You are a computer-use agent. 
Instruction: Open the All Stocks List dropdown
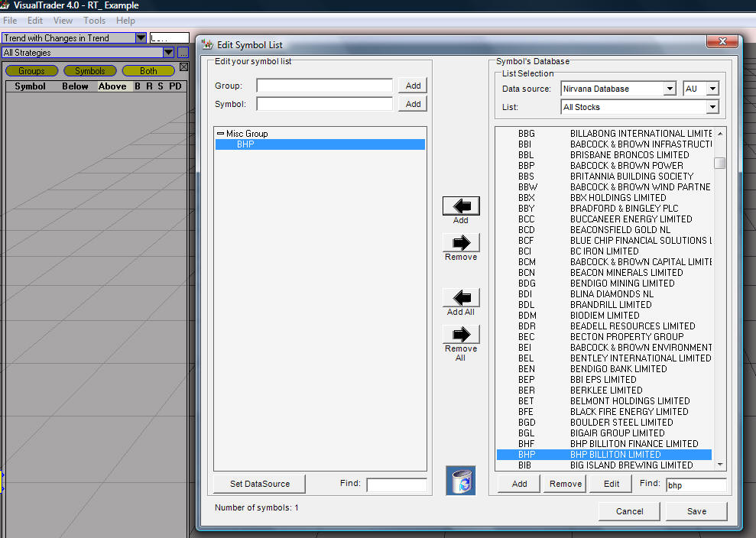(712, 107)
